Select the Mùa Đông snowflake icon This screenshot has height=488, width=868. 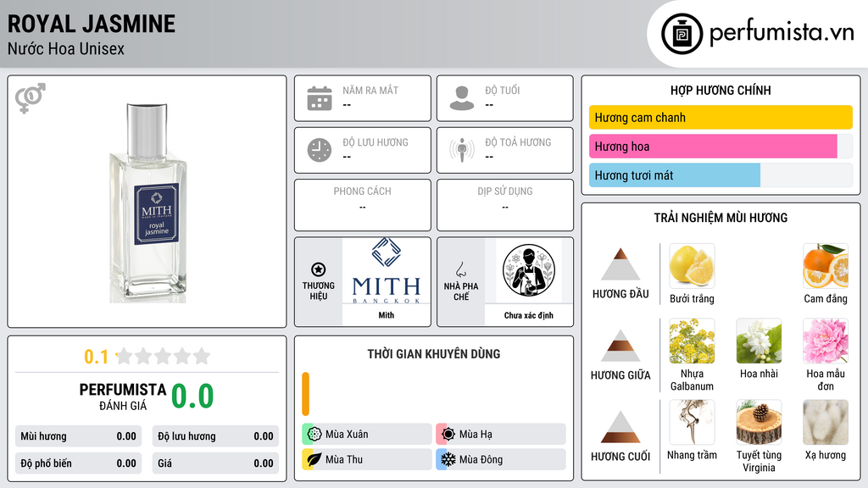tap(448, 459)
